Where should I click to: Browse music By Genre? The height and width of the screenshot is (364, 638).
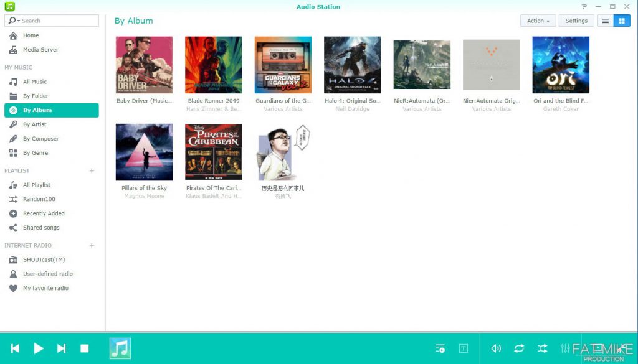point(36,152)
